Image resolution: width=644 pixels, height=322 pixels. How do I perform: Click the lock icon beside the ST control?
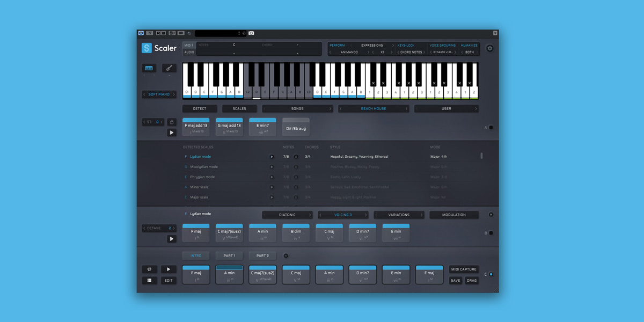point(172,122)
